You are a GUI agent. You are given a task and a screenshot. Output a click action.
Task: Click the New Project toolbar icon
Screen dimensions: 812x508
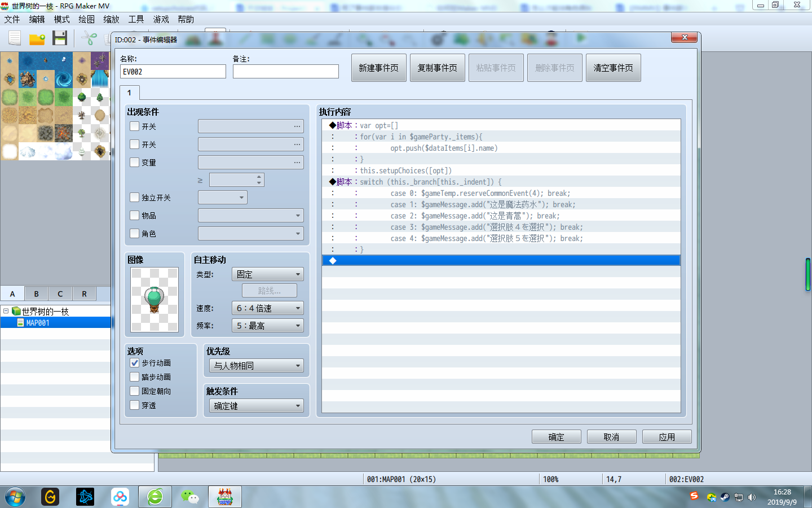coord(15,38)
